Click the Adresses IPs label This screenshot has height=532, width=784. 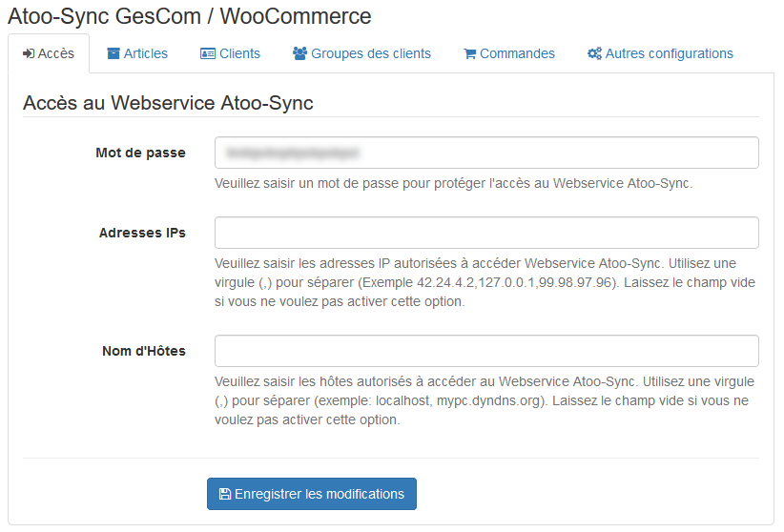pos(142,233)
